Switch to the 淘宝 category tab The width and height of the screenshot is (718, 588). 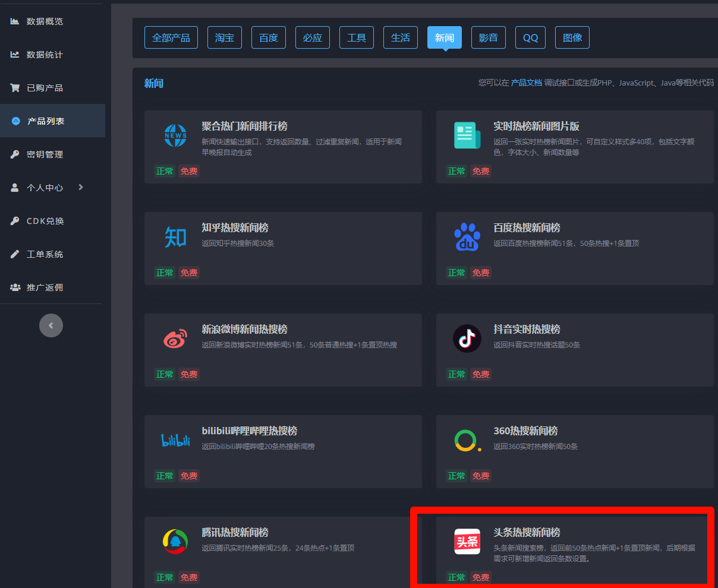click(x=225, y=37)
